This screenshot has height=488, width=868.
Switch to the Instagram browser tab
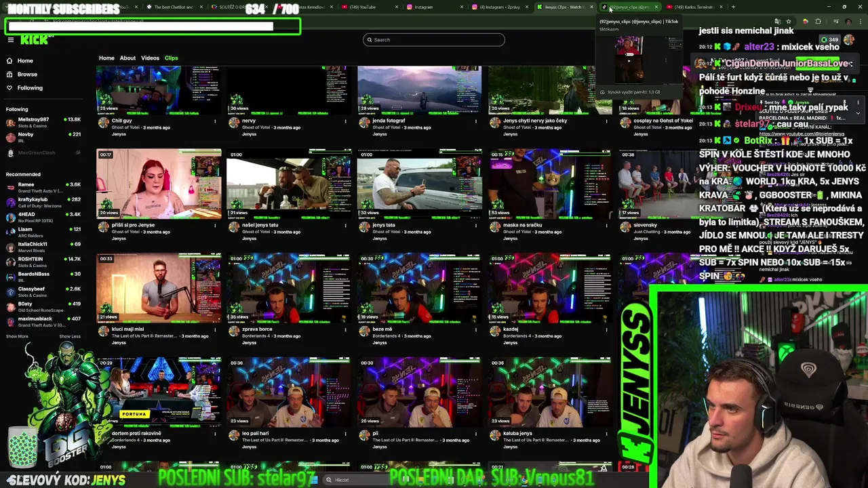click(x=434, y=7)
